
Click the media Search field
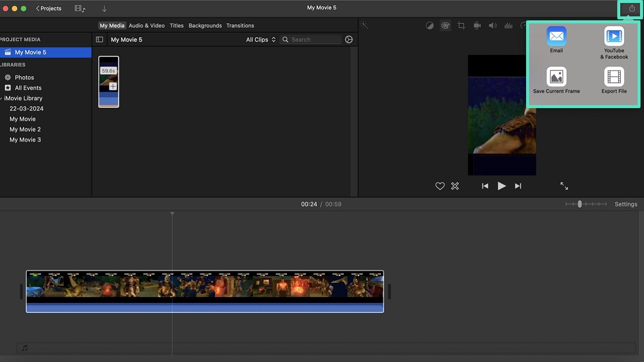311,40
